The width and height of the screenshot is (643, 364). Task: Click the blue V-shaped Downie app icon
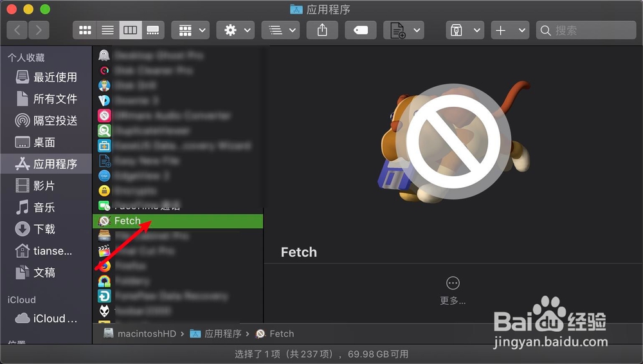[104, 100]
